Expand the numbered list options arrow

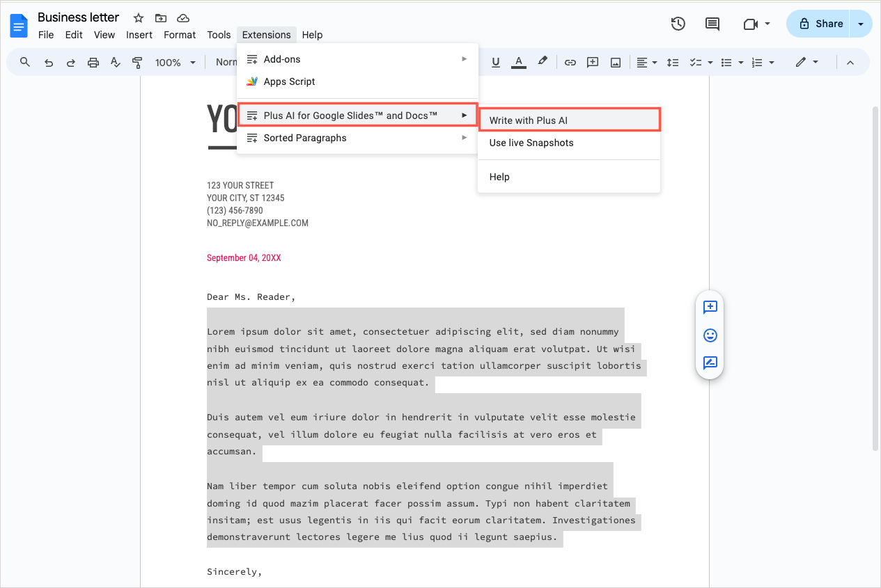772,63
